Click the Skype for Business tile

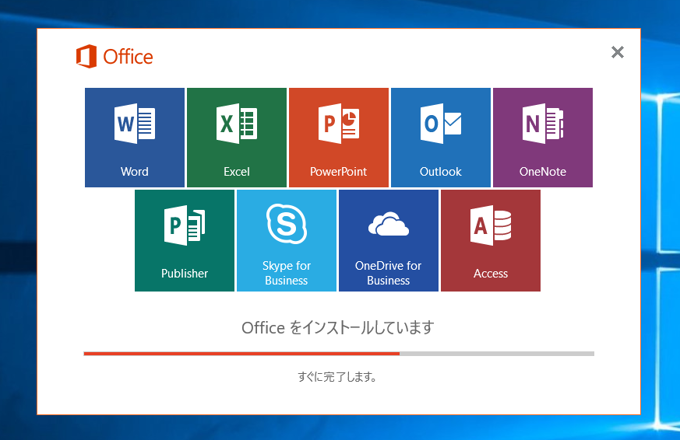pos(287,241)
